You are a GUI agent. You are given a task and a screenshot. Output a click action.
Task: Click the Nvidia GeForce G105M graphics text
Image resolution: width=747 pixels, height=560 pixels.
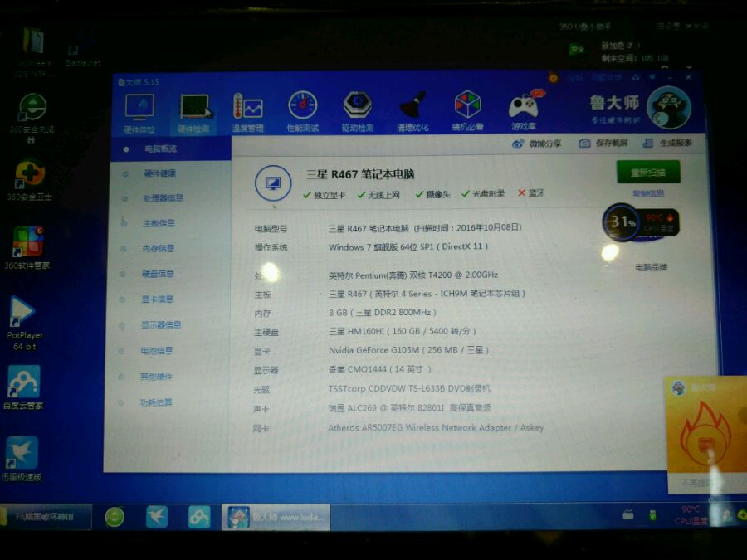click(x=408, y=350)
